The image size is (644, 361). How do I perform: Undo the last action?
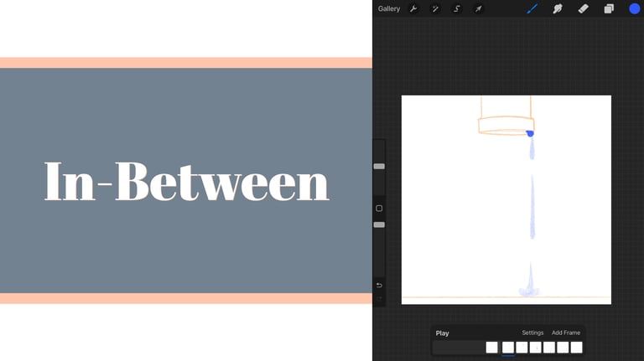coord(379,285)
